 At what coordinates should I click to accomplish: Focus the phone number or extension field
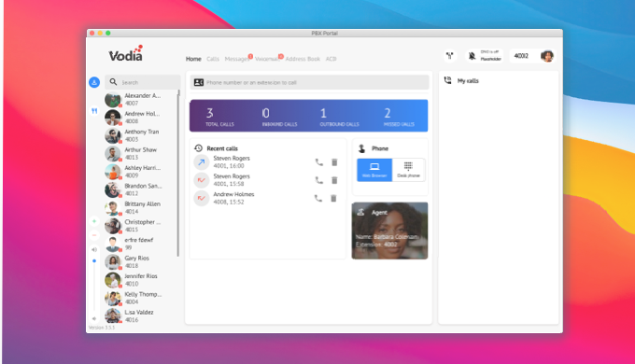[309, 82]
